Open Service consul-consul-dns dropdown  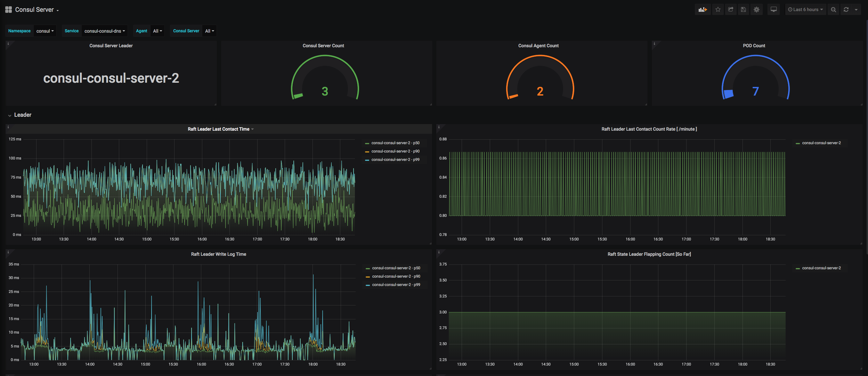pos(104,31)
